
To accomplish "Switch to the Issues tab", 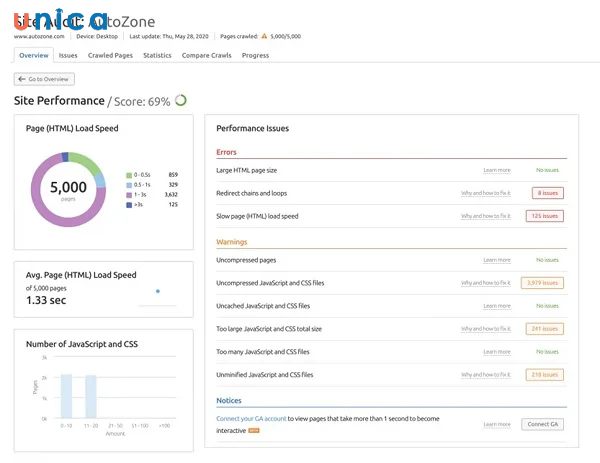I will pos(68,56).
